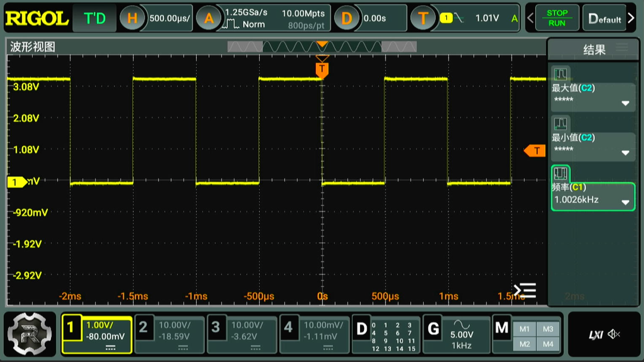644x362 pixels.
Task: Toggle the STOP/RUN acquisition button
Action: (557, 18)
